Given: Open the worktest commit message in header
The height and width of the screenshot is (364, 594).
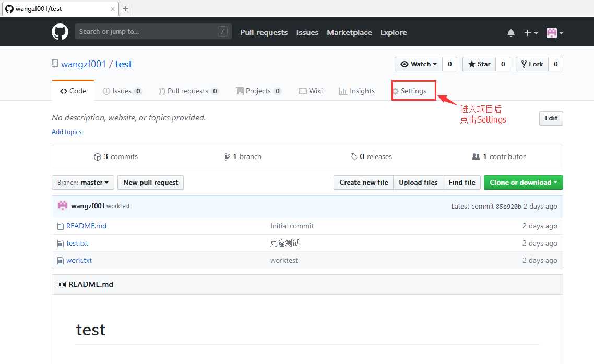Looking at the screenshot, I should pos(118,206).
